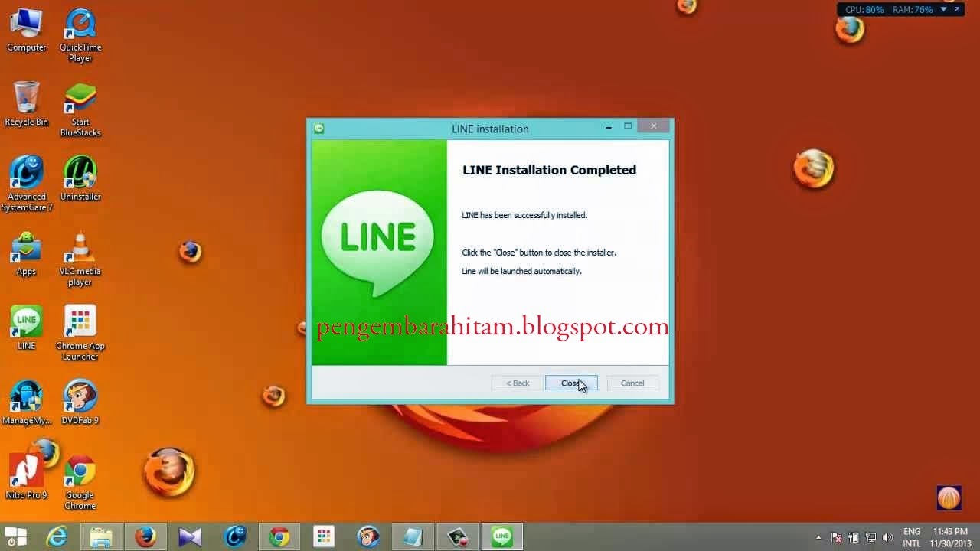Open Advanced SystemCare 7 shortcut
The image size is (980, 551).
point(27,184)
